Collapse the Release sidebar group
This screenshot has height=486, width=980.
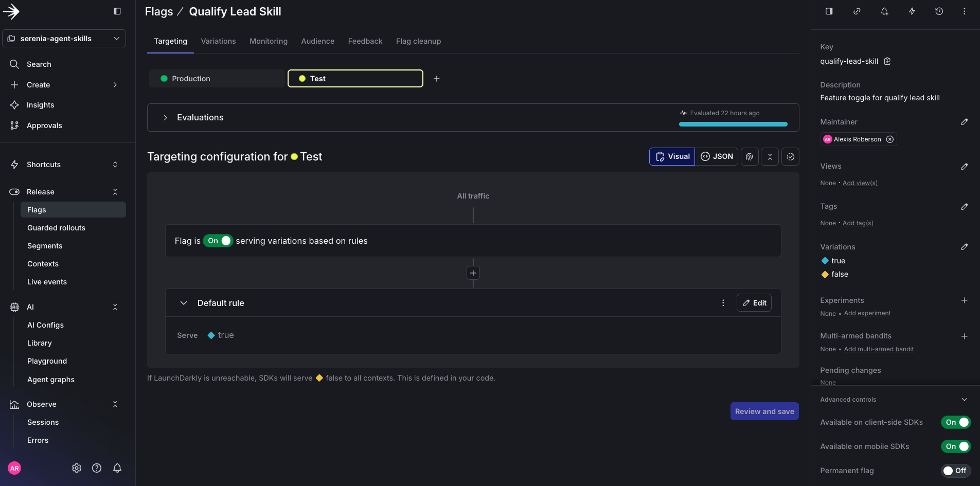115,192
